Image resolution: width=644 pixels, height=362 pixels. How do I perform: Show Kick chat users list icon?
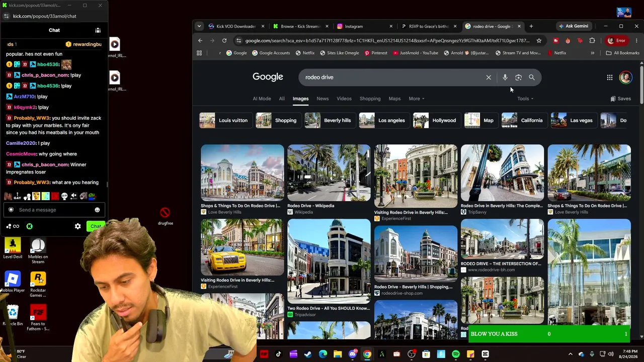point(98,30)
